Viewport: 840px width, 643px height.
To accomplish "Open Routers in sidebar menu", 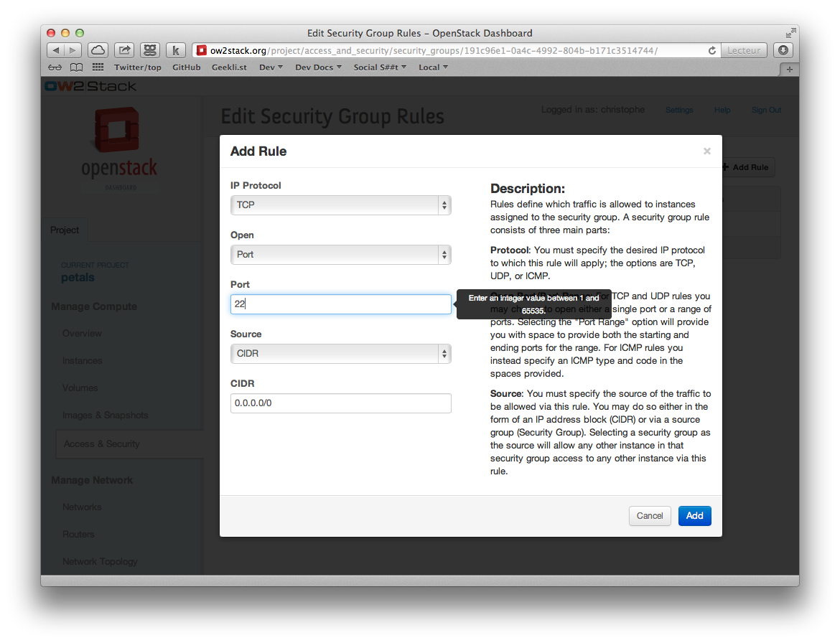I will 78,535.
